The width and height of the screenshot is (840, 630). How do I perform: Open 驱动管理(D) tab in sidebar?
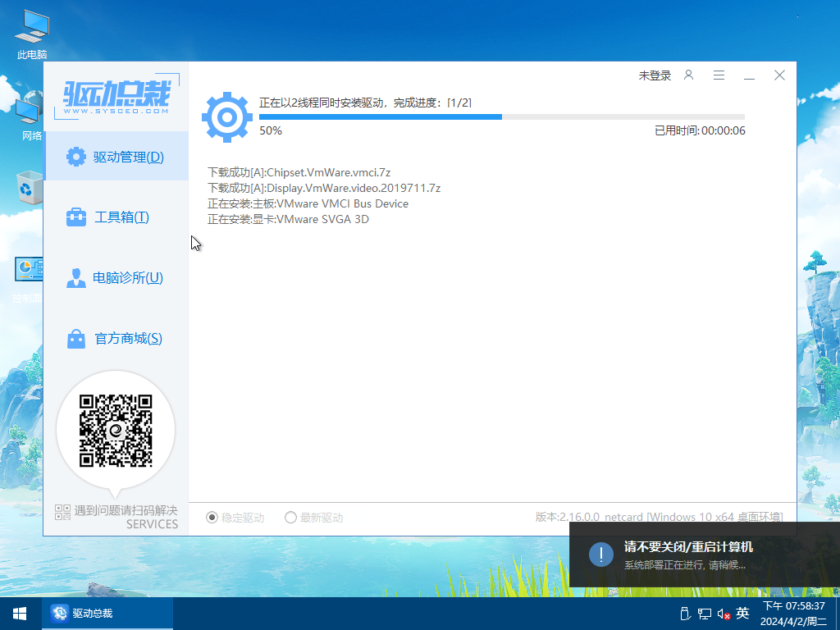click(x=116, y=157)
